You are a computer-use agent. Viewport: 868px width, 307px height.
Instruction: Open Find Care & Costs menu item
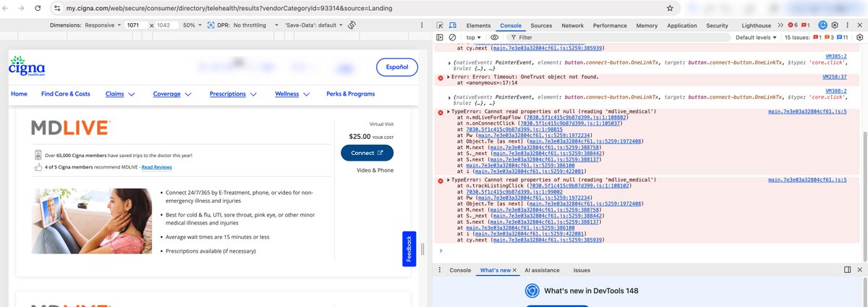coord(66,94)
